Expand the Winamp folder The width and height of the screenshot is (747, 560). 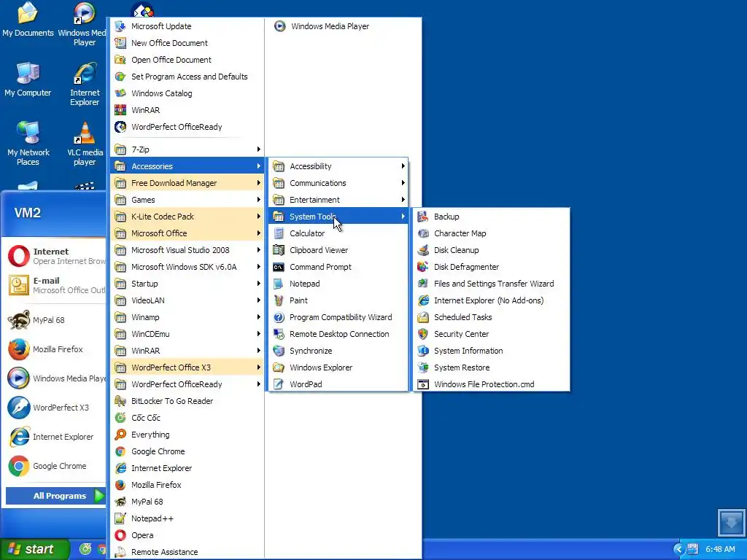[187, 317]
